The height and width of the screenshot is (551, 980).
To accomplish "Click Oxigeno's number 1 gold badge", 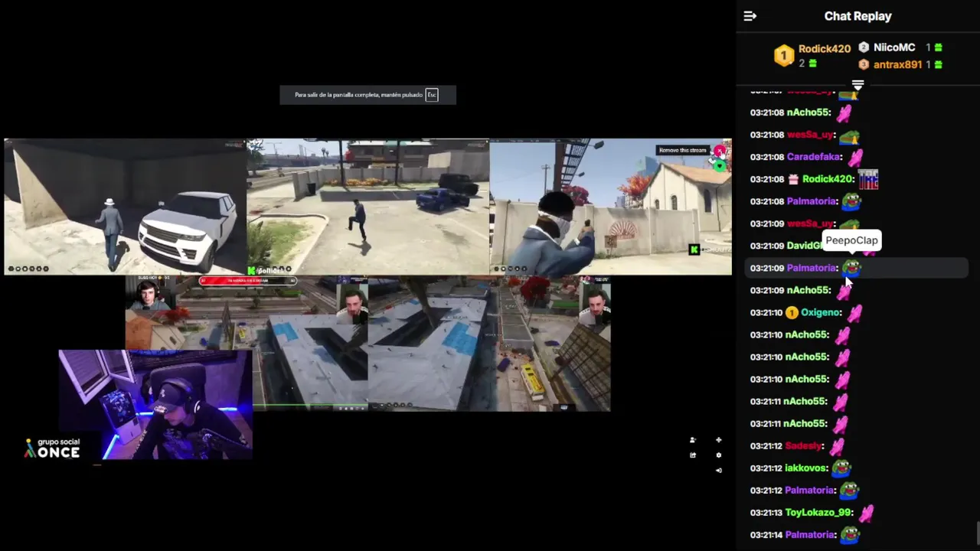I will (x=792, y=312).
